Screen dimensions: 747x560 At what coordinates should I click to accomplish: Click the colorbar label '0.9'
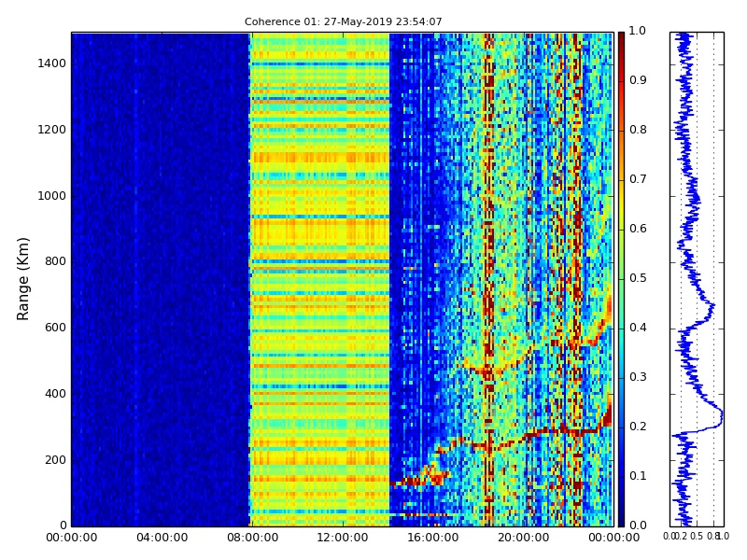[638, 80]
